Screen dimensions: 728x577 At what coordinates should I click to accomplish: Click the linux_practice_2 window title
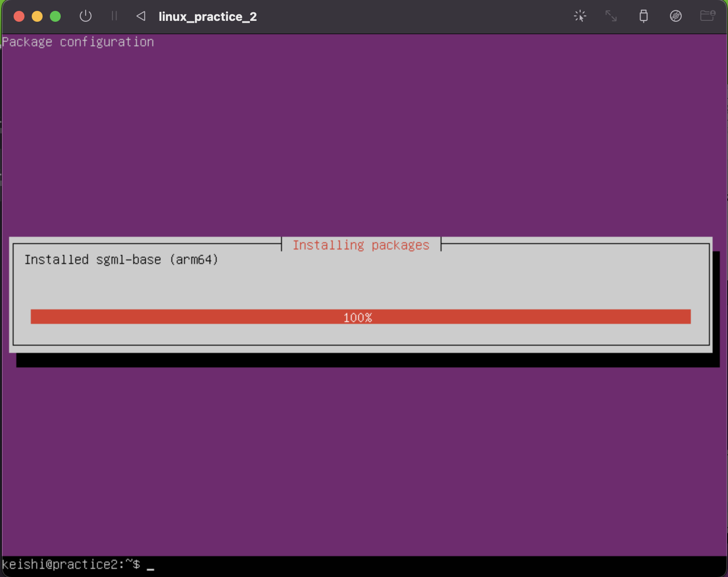208,16
